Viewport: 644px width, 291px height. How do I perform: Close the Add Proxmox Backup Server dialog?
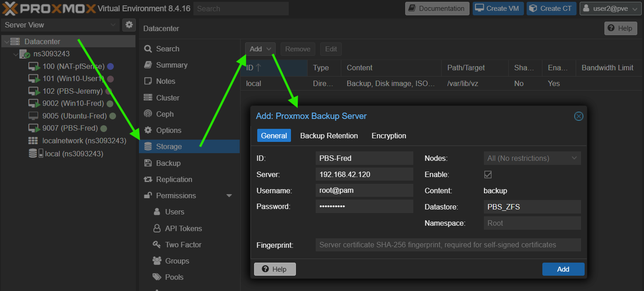(x=578, y=116)
